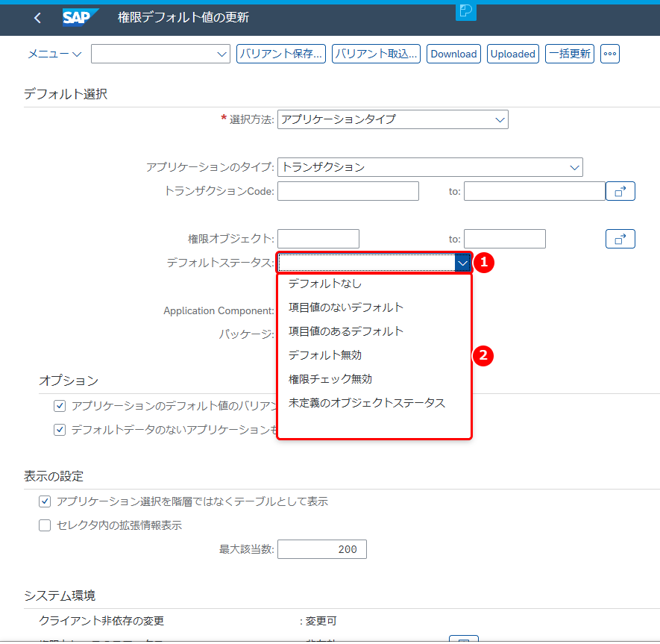
Task: Focus the 権限オブジェクト from field
Action: point(318,239)
